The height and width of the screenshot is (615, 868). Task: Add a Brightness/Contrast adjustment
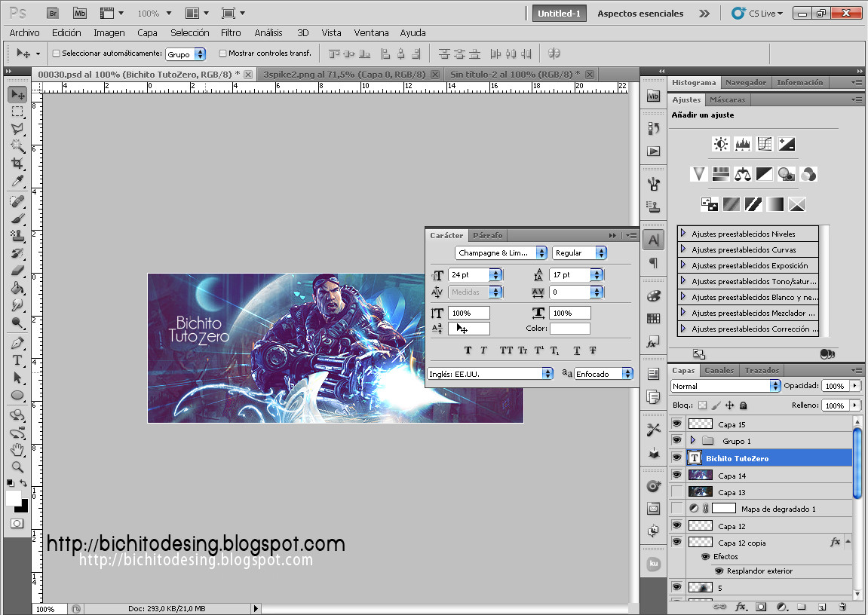tap(721, 145)
